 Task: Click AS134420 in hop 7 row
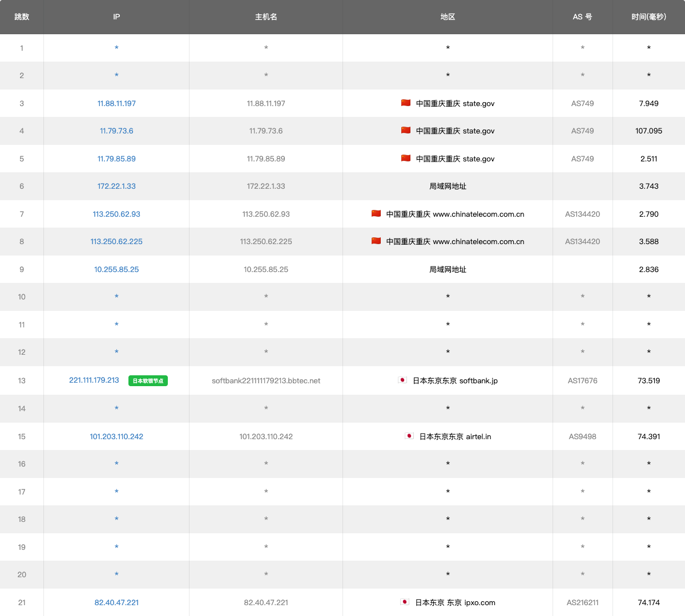point(582,214)
